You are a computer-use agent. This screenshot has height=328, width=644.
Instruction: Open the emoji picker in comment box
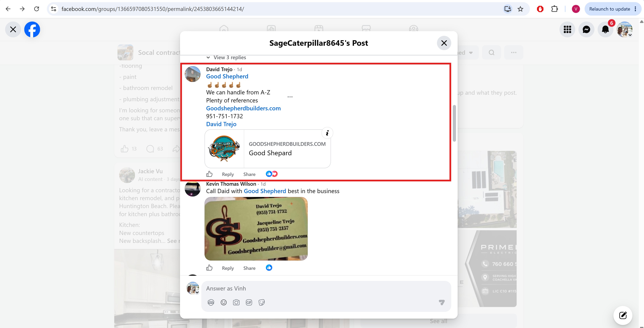[x=224, y=302]
